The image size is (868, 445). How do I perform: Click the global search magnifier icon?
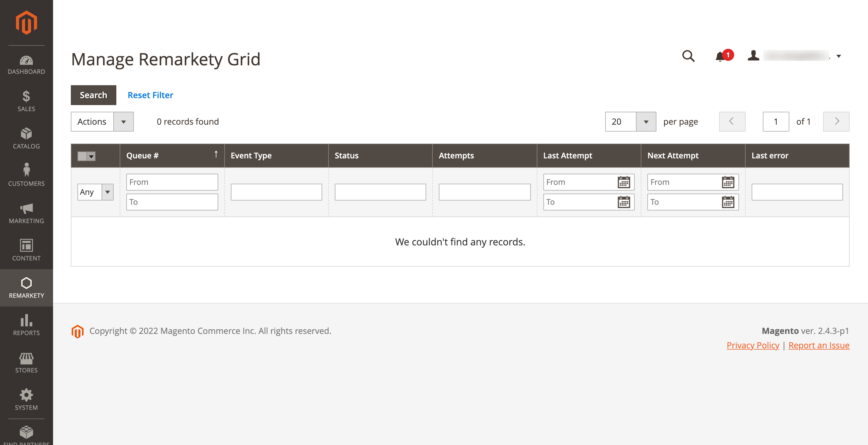point(688,56)
